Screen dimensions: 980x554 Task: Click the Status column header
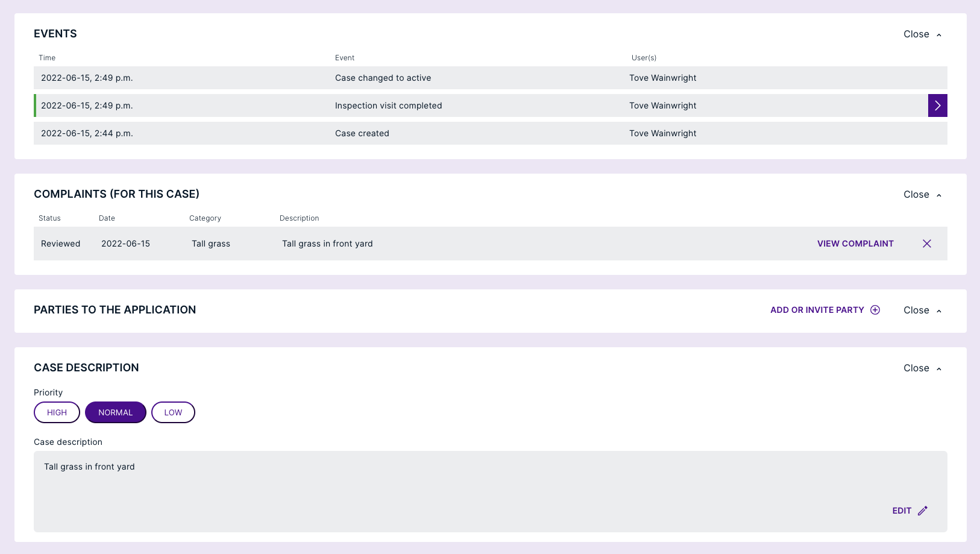pos(49,218)
